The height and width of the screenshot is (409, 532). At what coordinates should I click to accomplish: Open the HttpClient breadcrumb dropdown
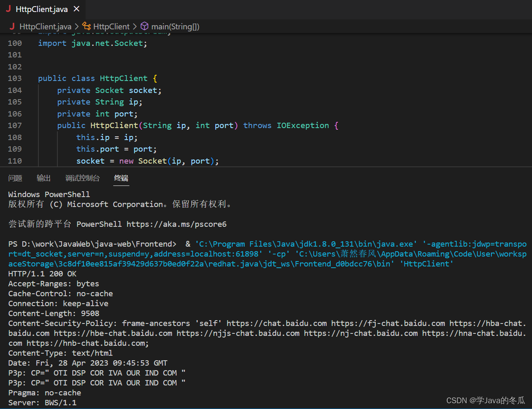click(x=112, y=26)
